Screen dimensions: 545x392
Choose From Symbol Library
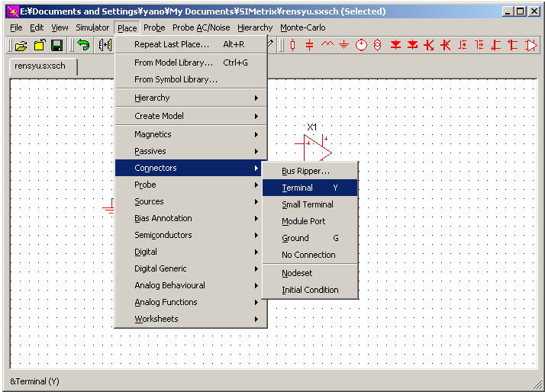click(x=191, y=79)
